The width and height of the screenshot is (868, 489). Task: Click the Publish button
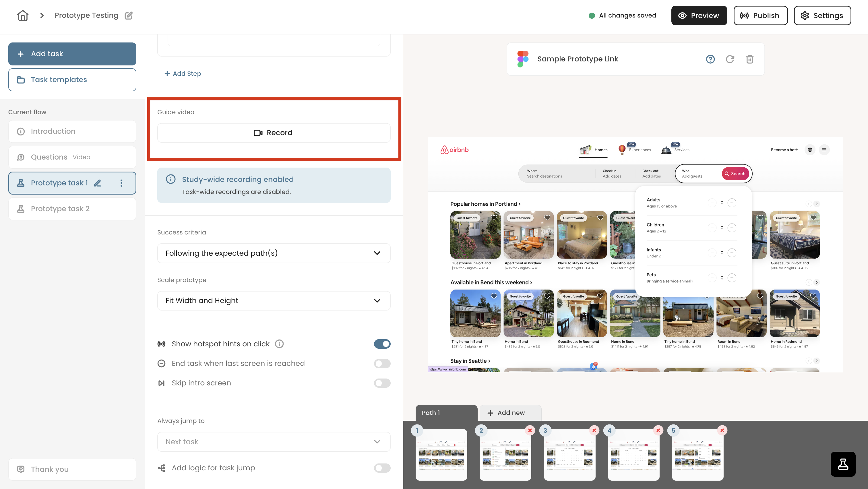tap(760, 15)
